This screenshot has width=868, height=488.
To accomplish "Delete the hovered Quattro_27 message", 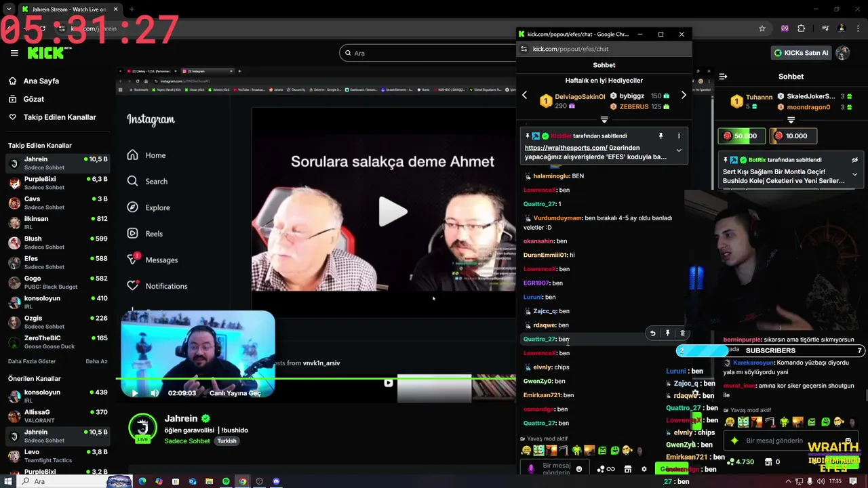I will [x=682, y=333].
